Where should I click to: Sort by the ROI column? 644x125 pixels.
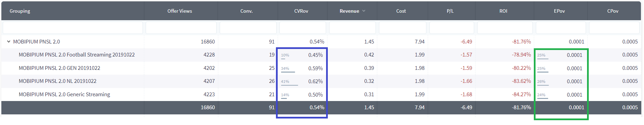tap(503, 11)
